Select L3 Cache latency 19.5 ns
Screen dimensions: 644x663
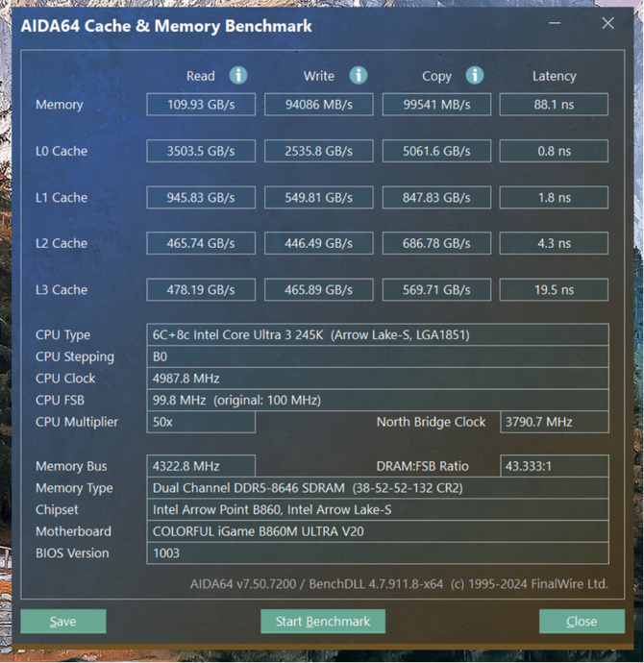pyautogui.click(x=554, y=289)
